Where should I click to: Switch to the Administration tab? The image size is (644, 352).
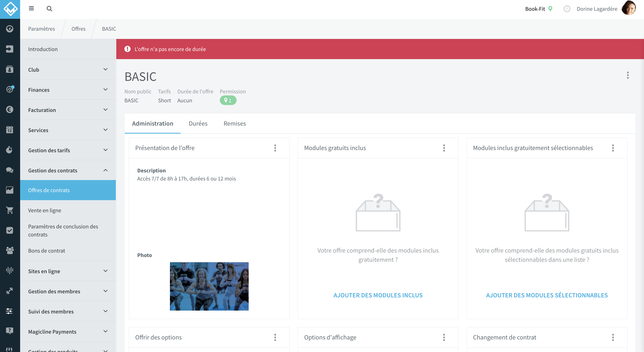153,123
